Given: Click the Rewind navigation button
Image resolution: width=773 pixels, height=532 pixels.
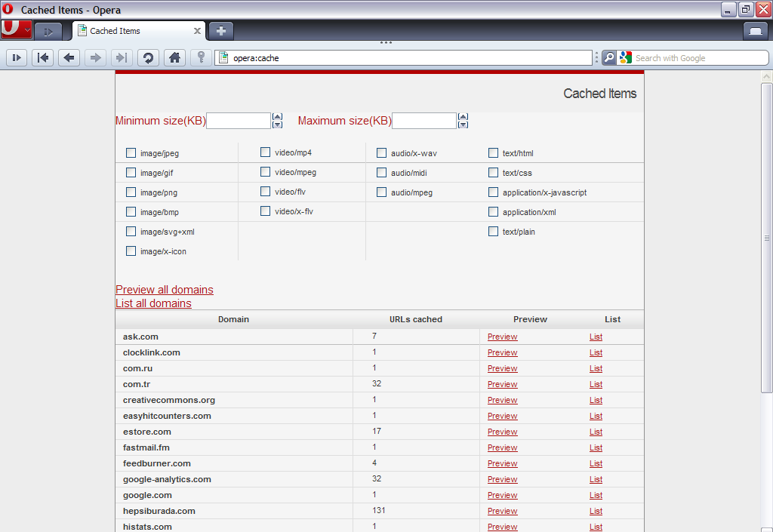Looking at the screenshot, I should [x=43, y=57].
